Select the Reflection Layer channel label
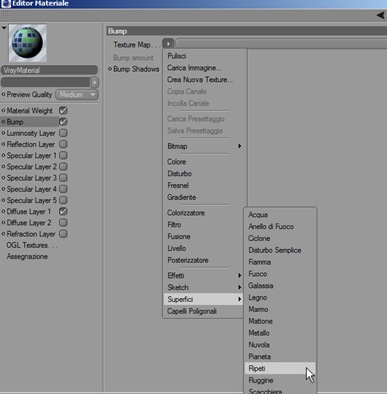 [x=31, y=144]
